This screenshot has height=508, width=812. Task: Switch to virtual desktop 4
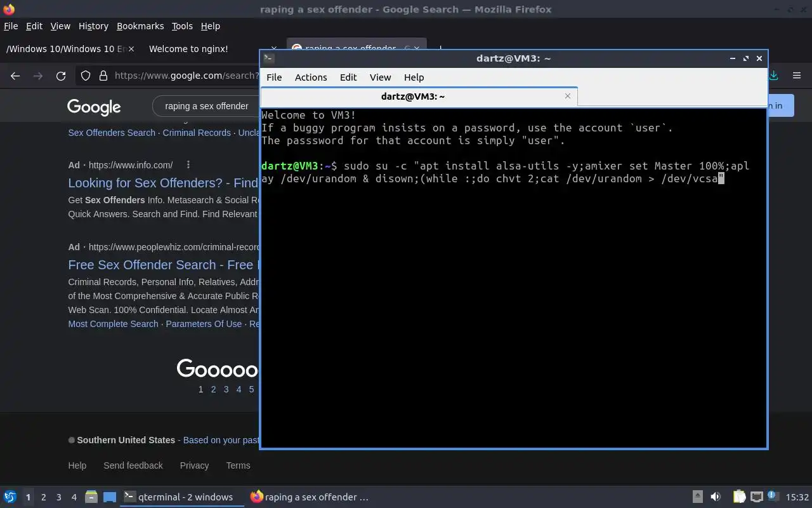click(74, 497)
